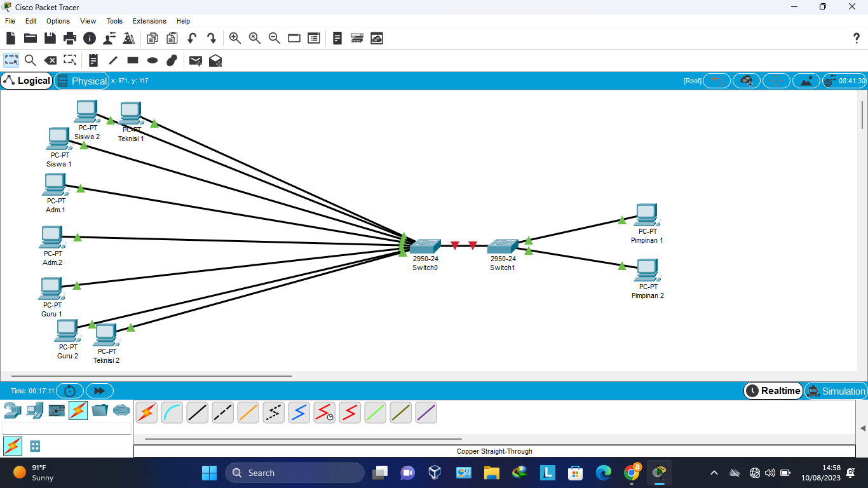
Task: Select Automatically Choose Connection Type
Action: [x=146, y=413]
